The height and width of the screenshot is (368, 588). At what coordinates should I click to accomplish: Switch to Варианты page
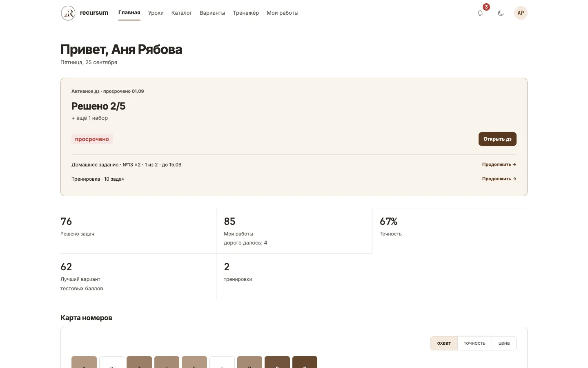click(212, 13)
